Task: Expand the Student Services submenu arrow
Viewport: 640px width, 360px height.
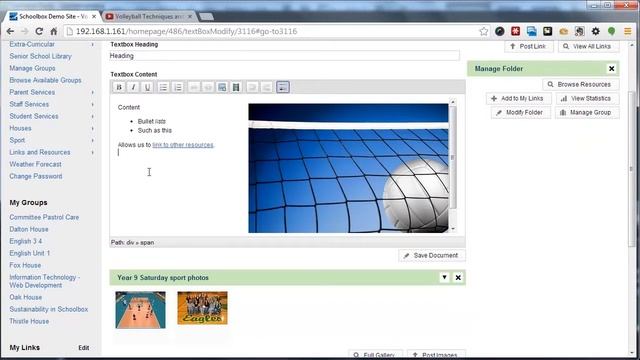Action: [x=93, y=116]
